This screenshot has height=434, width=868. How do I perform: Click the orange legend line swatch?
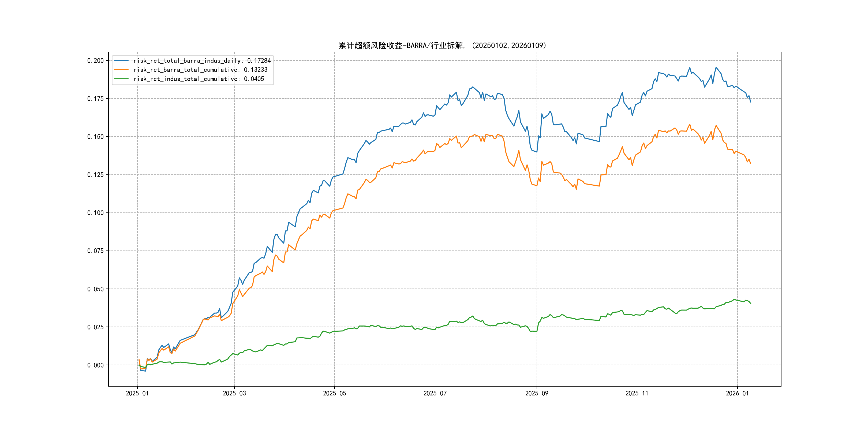pyautogui.click(x=121, y=70)
